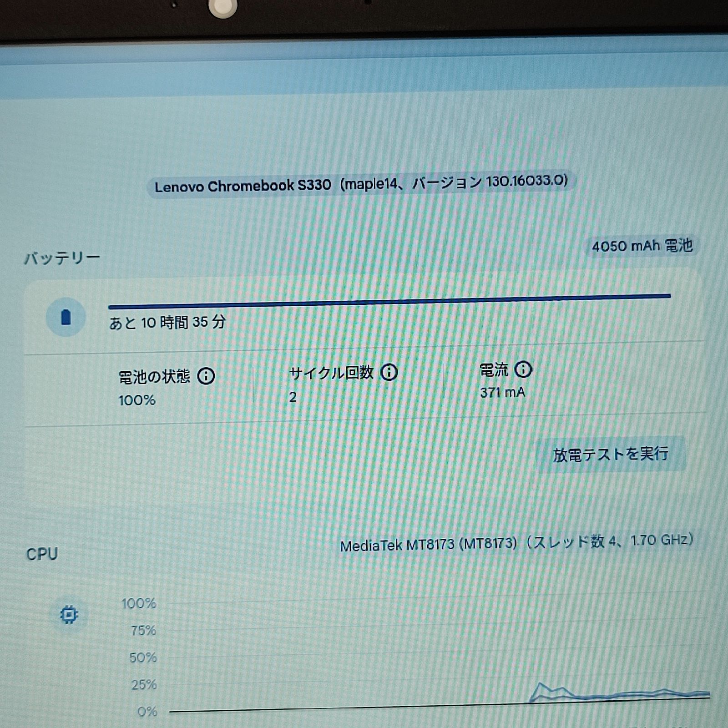The height and width of the screenshot is (728, 728).
Task: Click the remaining time text あと 10 時間 35 分
Action: pyautogui.click(x=167, y=323)
